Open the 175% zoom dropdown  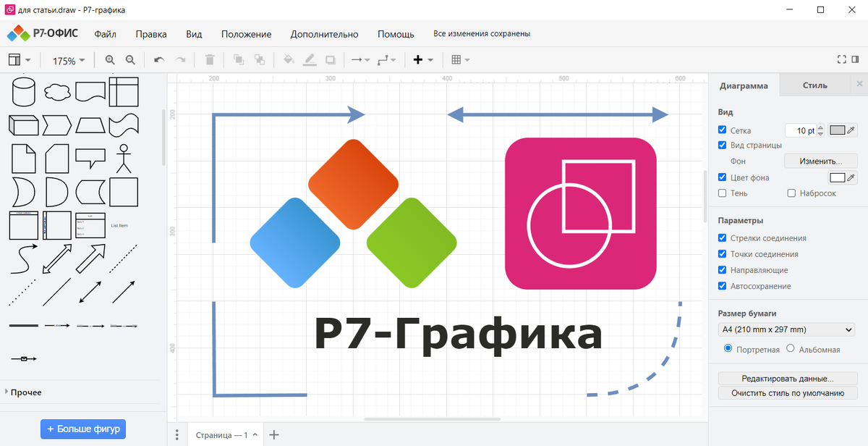click(x=69, y=61)
